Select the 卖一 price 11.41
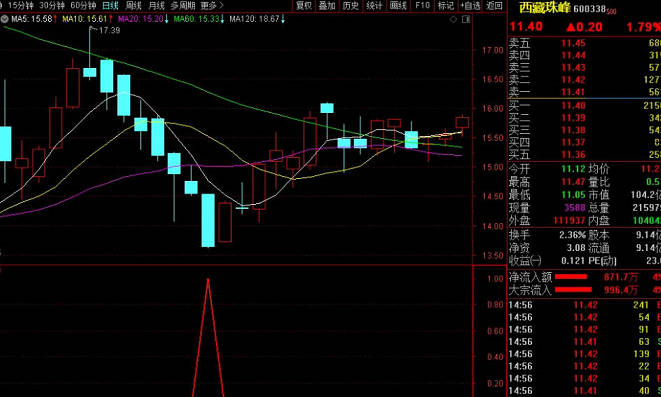Screen dimensions: 661x397 pyautogui.click(x=573, y=92)
